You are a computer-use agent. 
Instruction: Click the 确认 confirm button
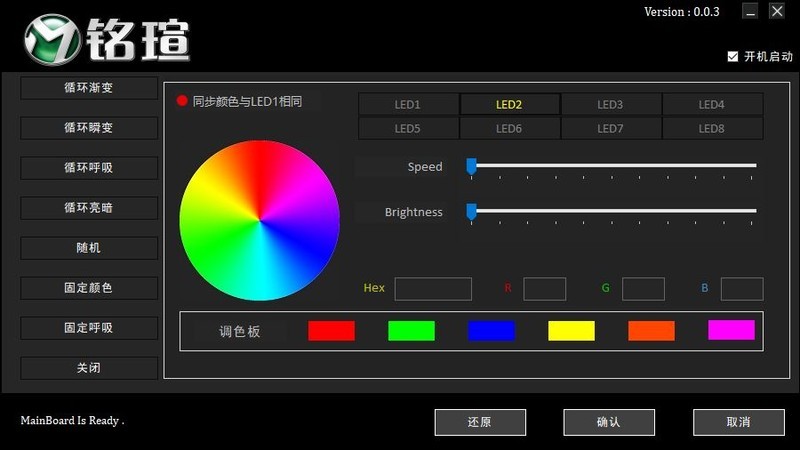click(609, 422)
